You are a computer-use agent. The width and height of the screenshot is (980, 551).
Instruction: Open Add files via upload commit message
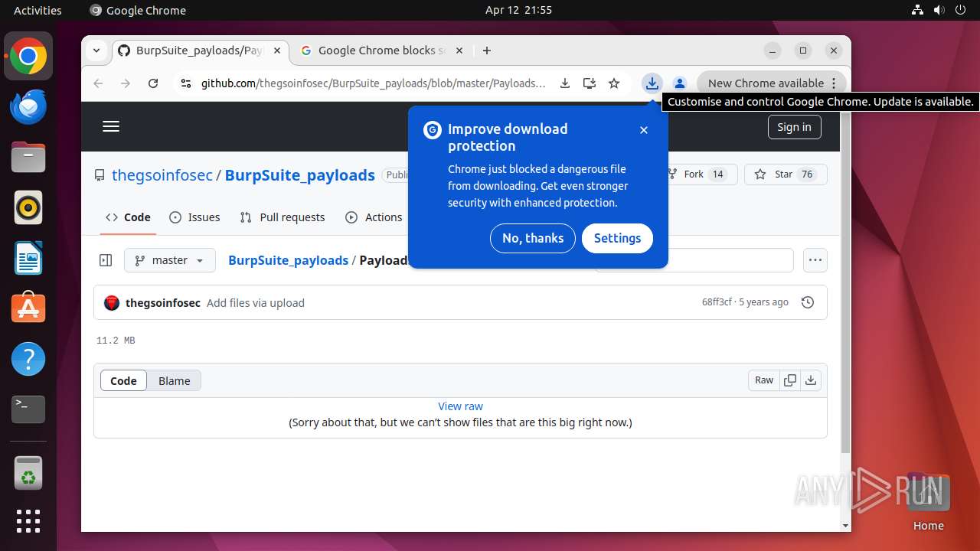(256, 303)
